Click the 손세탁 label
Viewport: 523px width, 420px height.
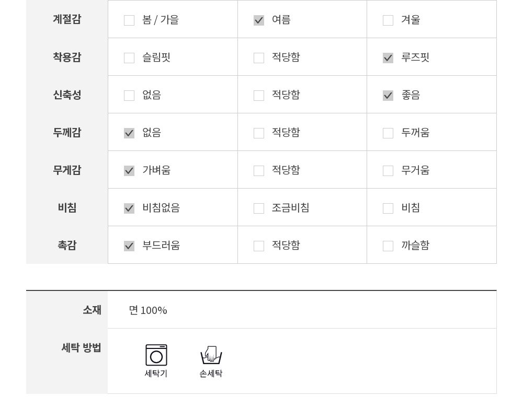pyautogui.click(x=211, y=374)
